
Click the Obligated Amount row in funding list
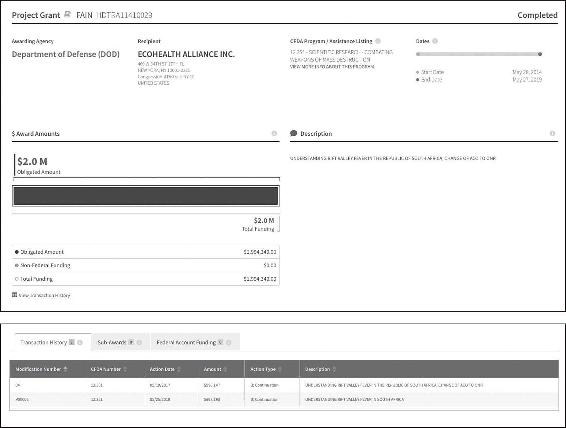(145, 252)
